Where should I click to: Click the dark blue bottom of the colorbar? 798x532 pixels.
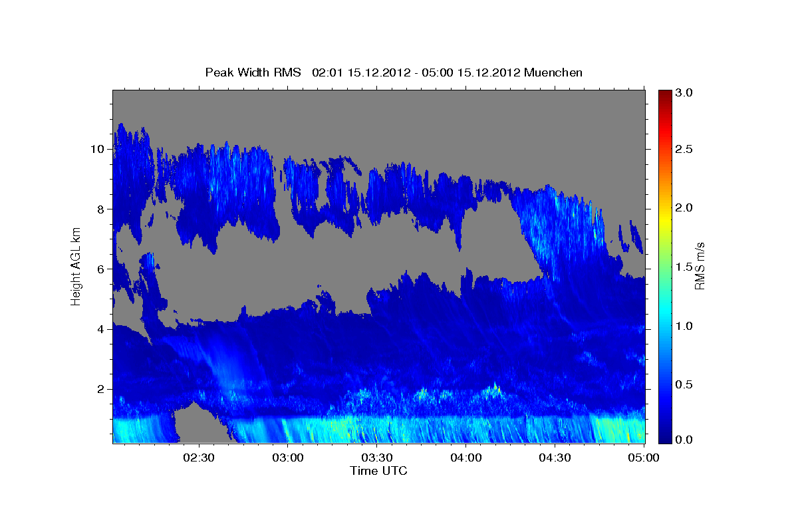[665, 438]
